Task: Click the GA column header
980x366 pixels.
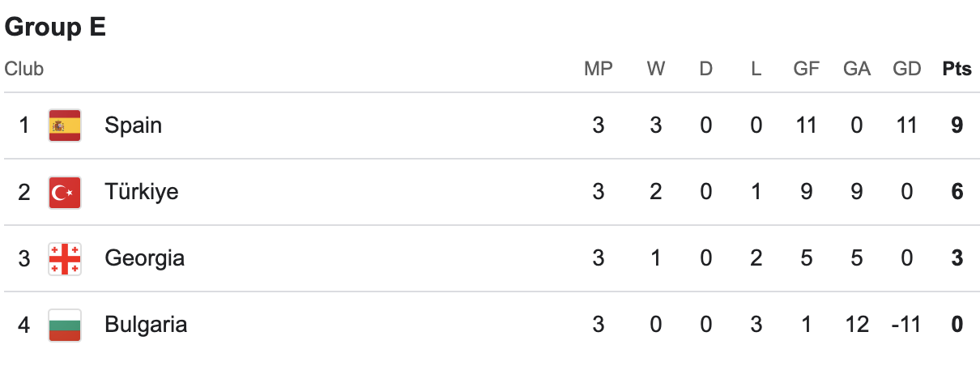Action: (856, 69)
